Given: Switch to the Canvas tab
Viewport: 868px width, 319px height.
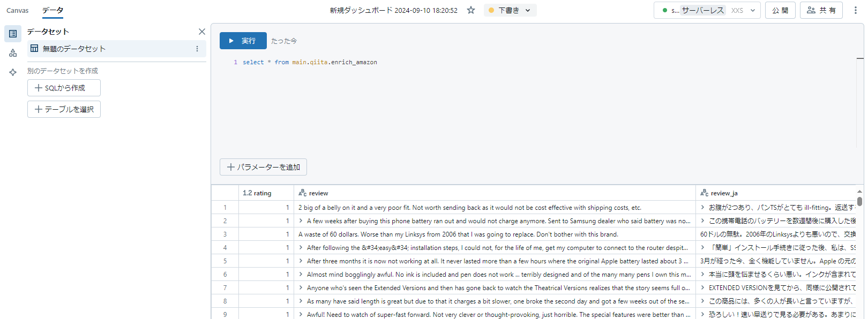Looking at the screenshot, I should 17,10.
